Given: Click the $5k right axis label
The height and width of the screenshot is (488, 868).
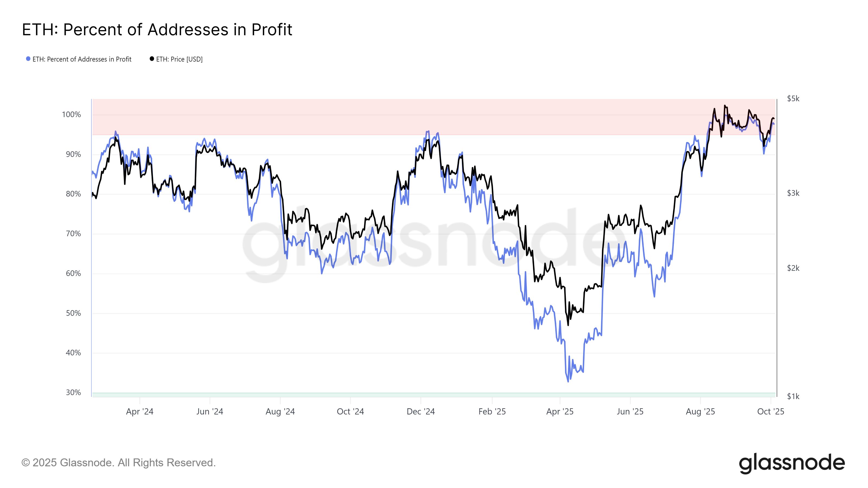Looking at the screenshot, I should 793,99.
